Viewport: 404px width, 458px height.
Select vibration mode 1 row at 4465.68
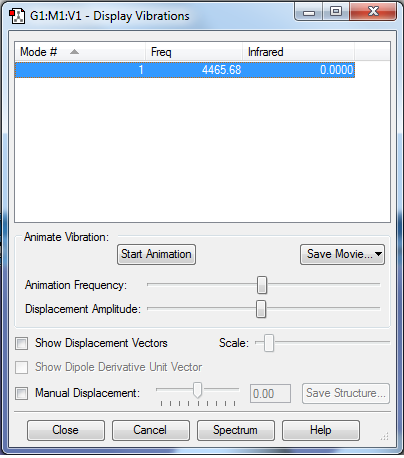(185, 70)
